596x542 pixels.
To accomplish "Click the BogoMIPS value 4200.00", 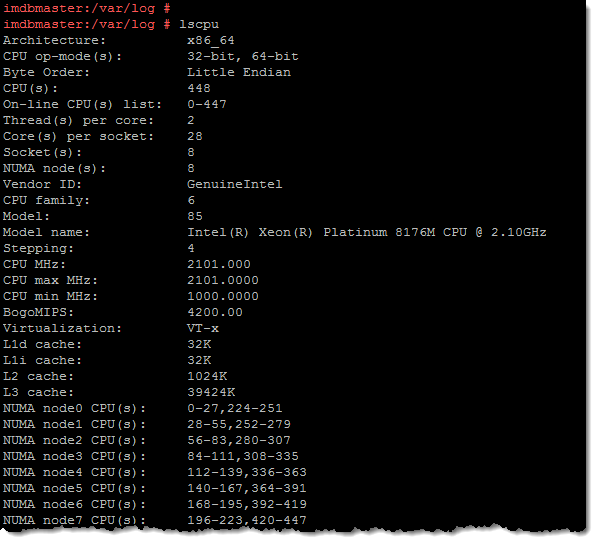I will [215, 312].
